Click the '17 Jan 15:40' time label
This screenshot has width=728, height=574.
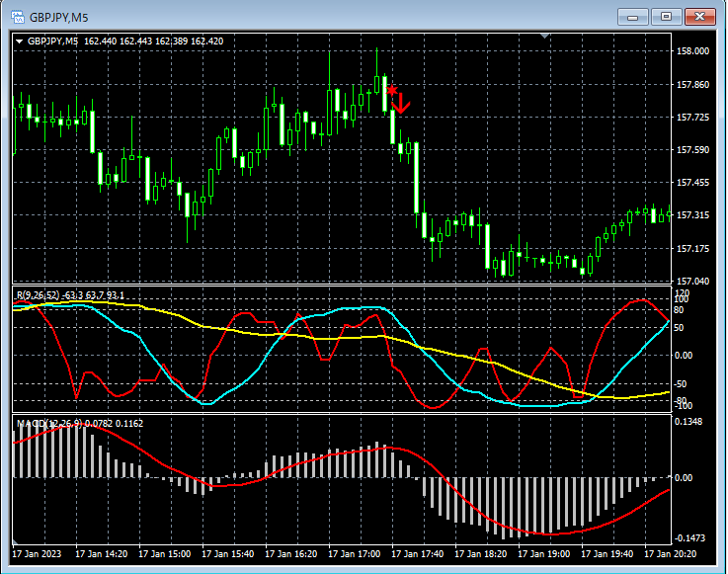227,554
